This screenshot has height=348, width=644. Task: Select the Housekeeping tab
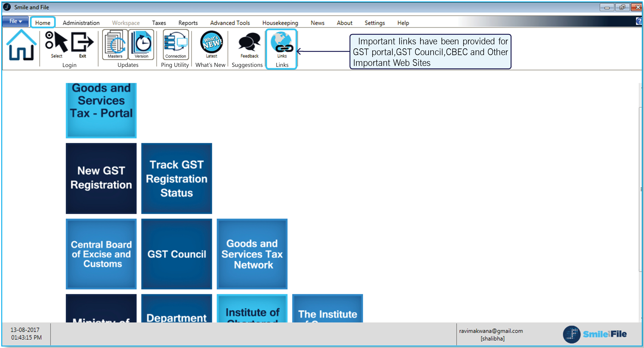tap(280, 23)
